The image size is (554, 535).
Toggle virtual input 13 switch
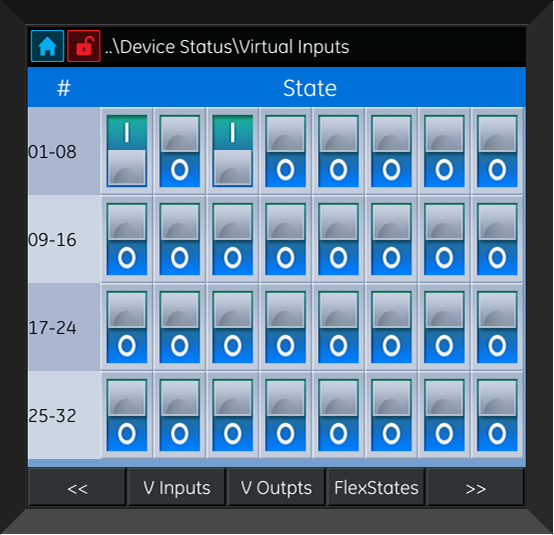click(x=338, y=239)
